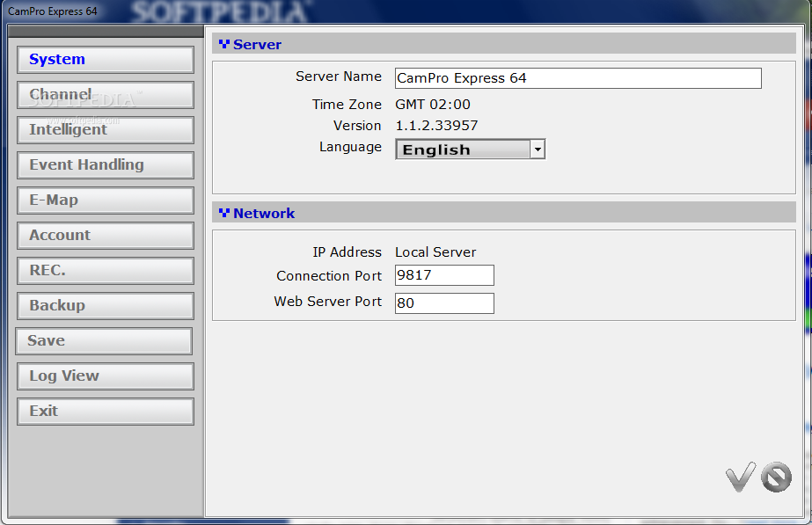Open the Channel settings page
This screenshot has width=812, height=525.
(x=106, y=95)
